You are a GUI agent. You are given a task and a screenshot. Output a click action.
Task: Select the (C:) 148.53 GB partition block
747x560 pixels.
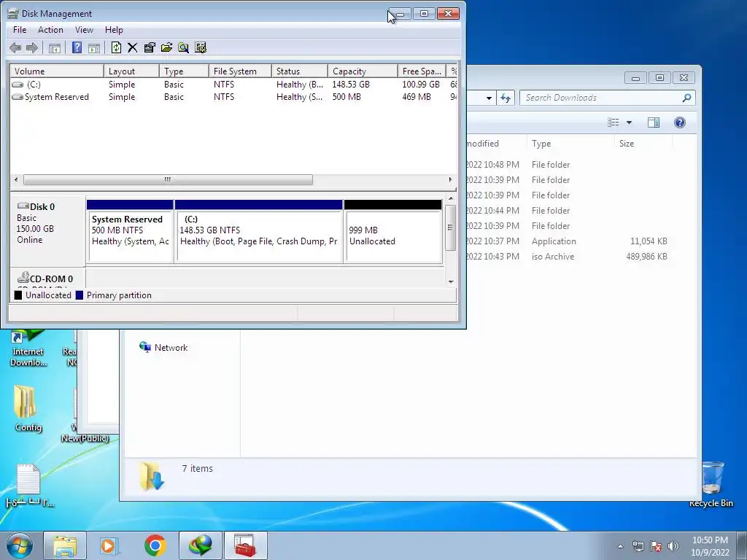[259, 231]
